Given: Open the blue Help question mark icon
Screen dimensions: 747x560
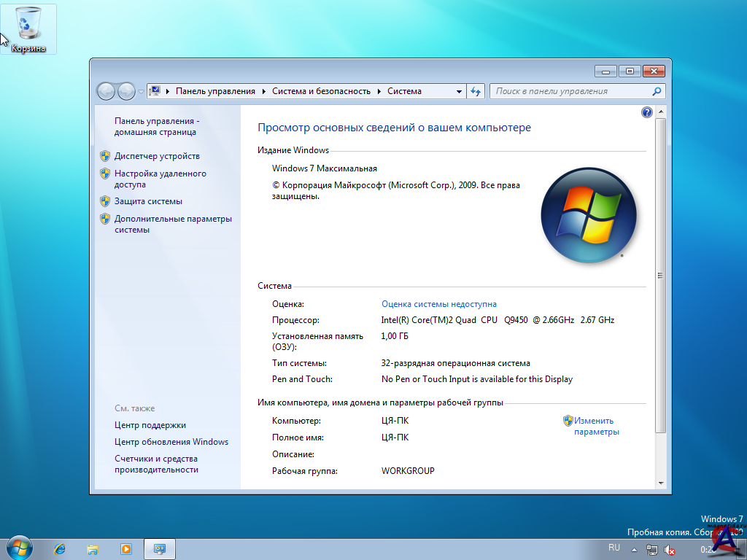Looking at the screenshot, I should click(x=646, y=112).
